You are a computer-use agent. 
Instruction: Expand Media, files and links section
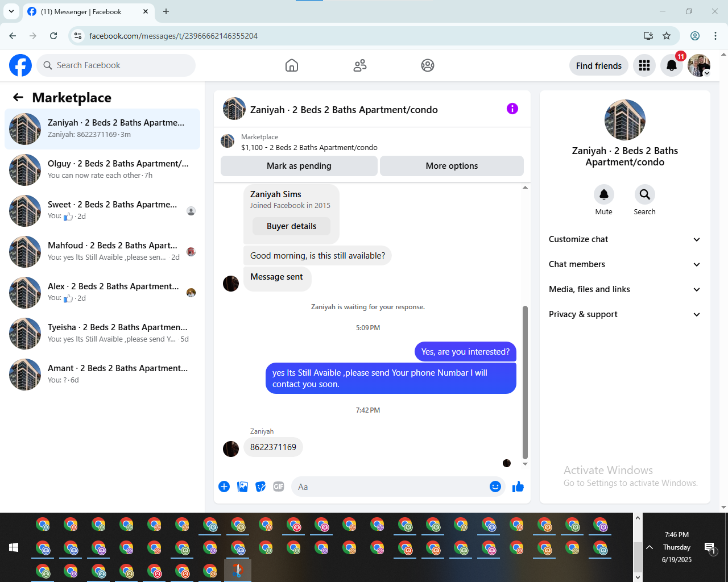(x=624, y=289)
